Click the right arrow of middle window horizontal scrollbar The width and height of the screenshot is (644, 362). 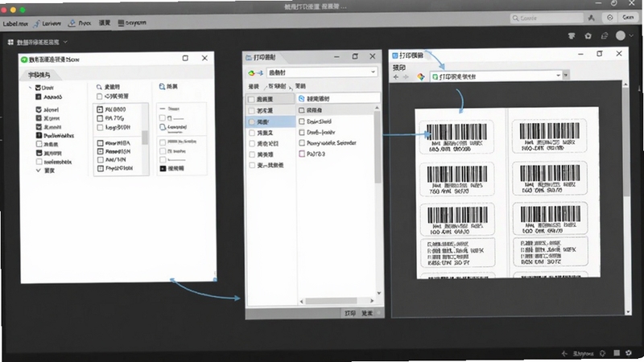click(x=372, y=301)
